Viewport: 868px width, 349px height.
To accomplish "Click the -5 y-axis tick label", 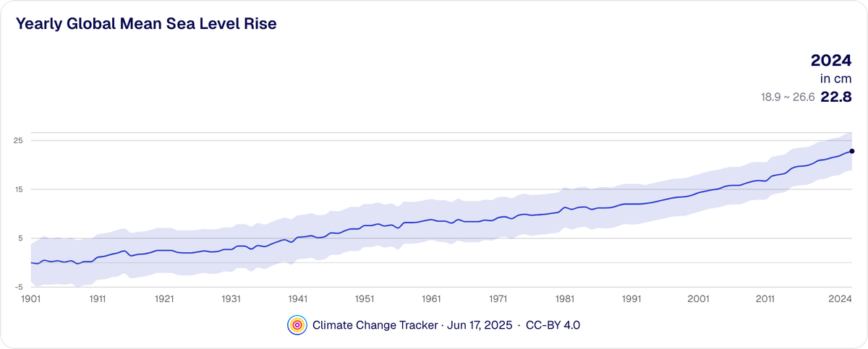I will (20, 287).
